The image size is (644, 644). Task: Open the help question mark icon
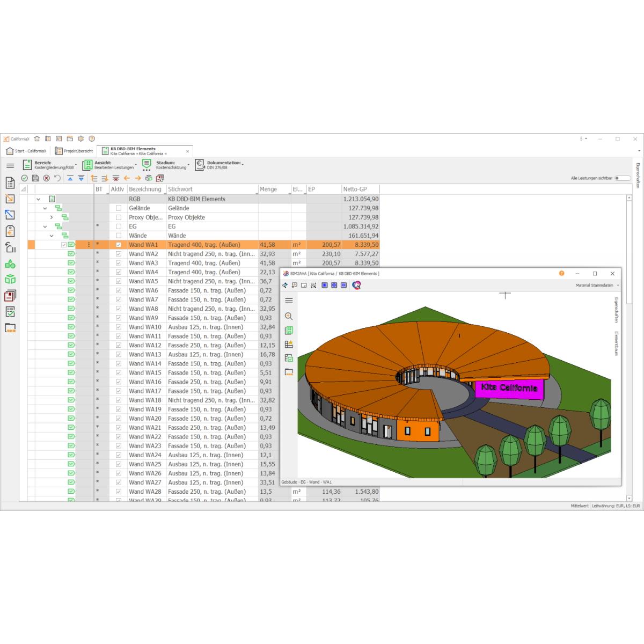[92, 138]
